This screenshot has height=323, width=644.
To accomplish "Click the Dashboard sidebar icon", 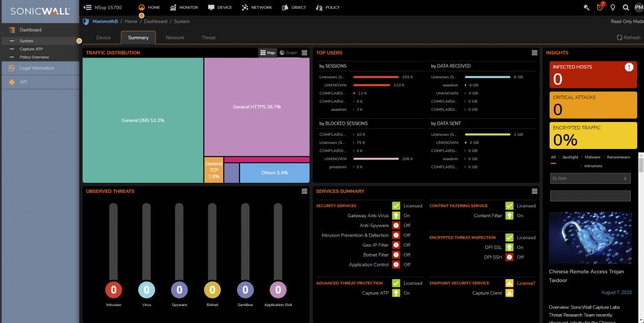I will [12, 29].
